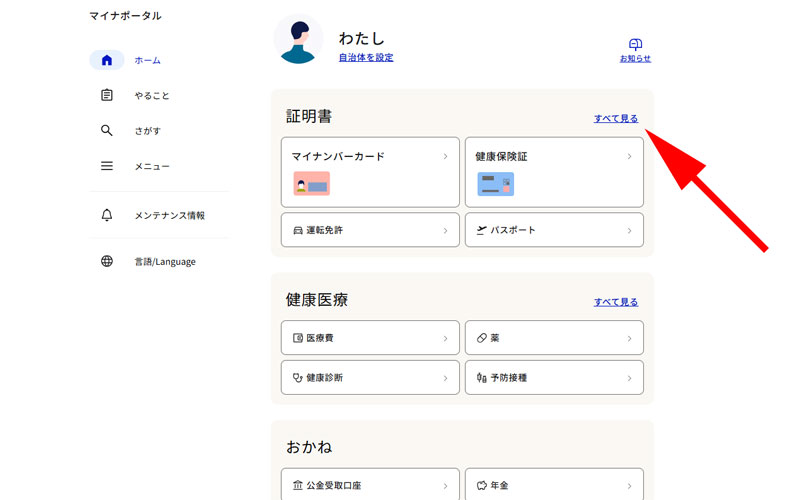The width and height of the screenshot is (800, 500).
Task: Expand chevron on 医療費 row
Action: 445,338
